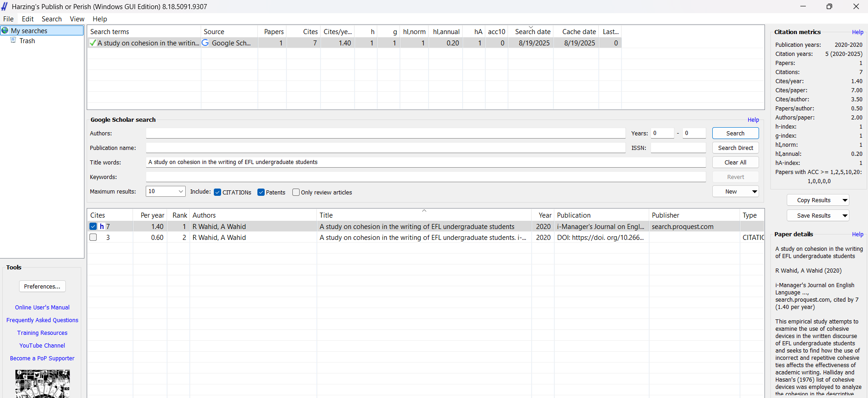Toggle the CITATIONs include checkbox

pos(217,192)
